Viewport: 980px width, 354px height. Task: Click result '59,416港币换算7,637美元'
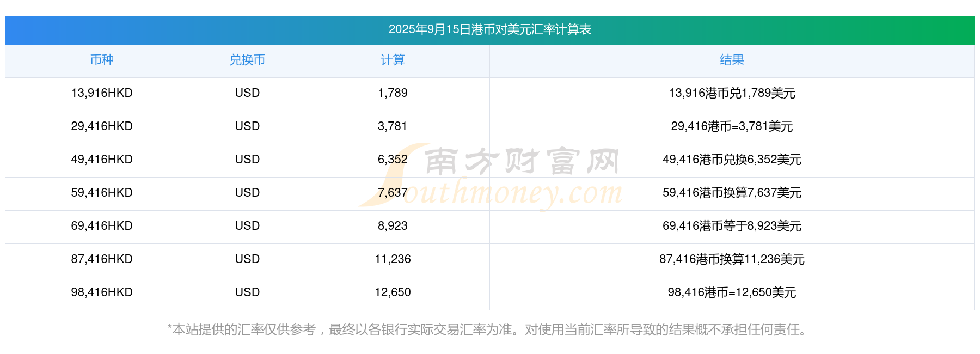point(732,193)
